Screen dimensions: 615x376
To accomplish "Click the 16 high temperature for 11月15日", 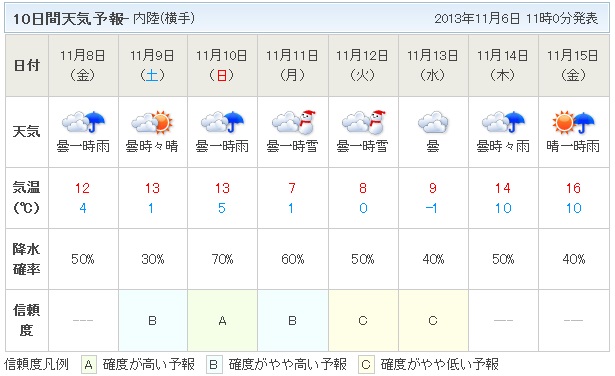I will coord(573,188).
